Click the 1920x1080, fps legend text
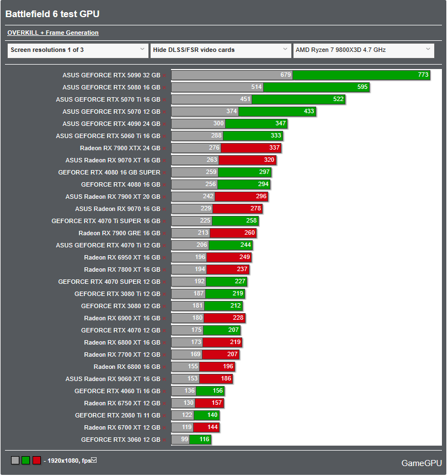Image resolution: width=448 pixels, height=476 pixels. tap(69, 461)
